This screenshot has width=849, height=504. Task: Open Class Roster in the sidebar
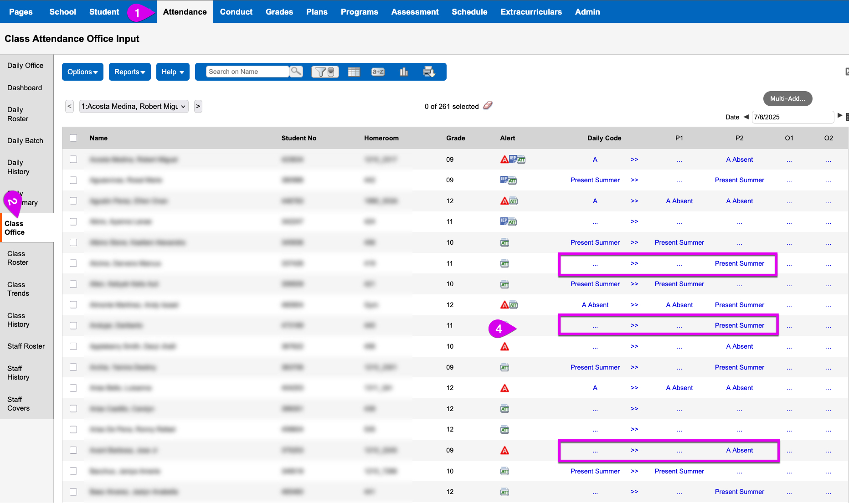18,258
